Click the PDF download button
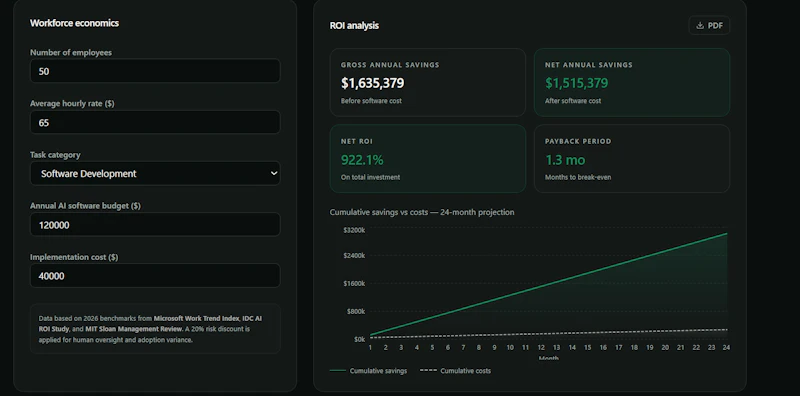 pyautogui.click(x=709, y=26)
